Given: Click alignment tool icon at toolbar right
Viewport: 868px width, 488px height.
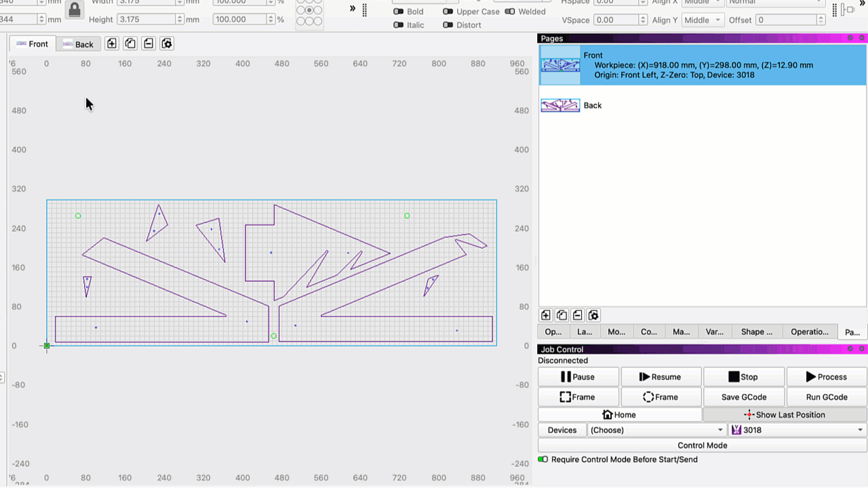Looking at the screenshot, I should [848, 9].
